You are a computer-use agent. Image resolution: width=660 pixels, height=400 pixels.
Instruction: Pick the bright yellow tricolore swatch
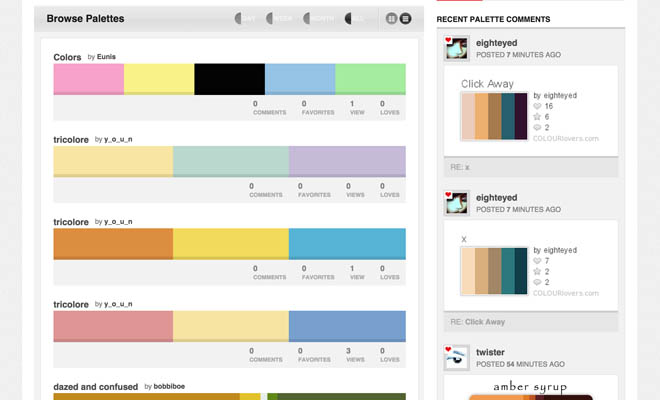(x=231, y=244)
